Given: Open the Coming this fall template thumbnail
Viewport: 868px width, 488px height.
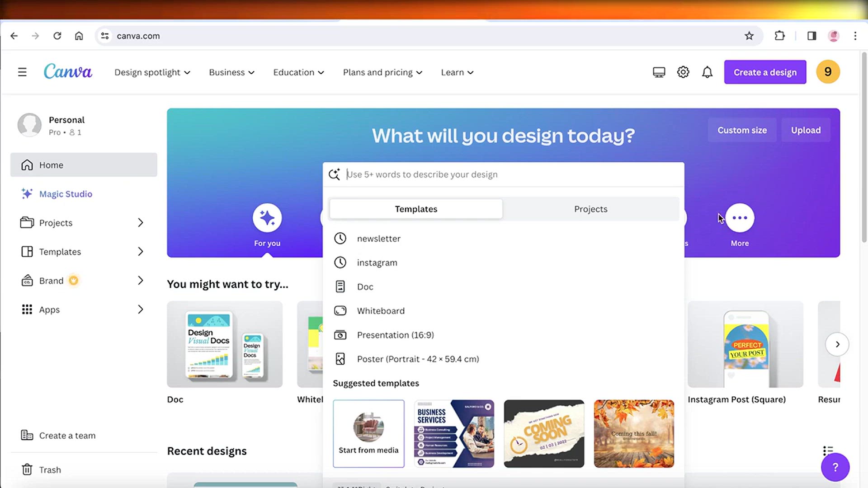Looking at the screenshot, I should pos(634,433).
